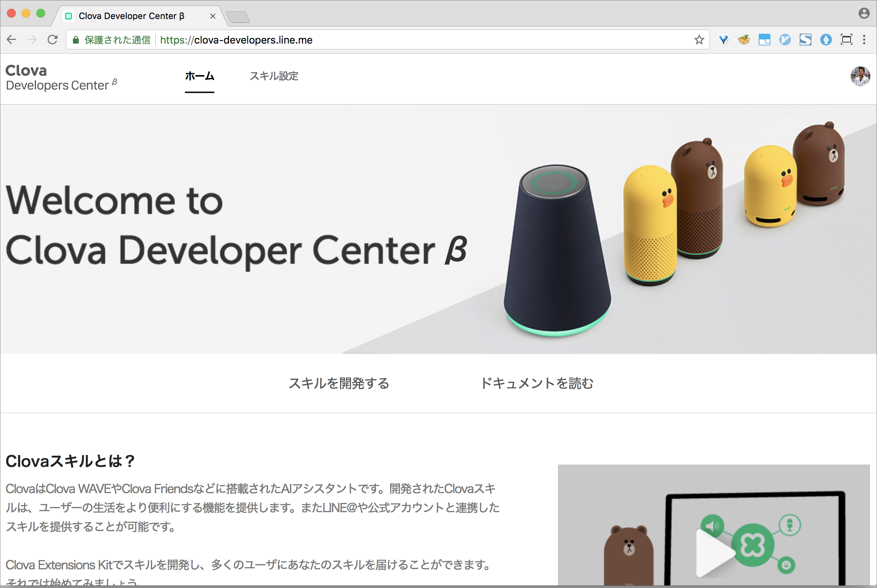This screenshot has width=877, height=588.
Task: Click the blue pen nib extension icon
Action: click(826, 39)
